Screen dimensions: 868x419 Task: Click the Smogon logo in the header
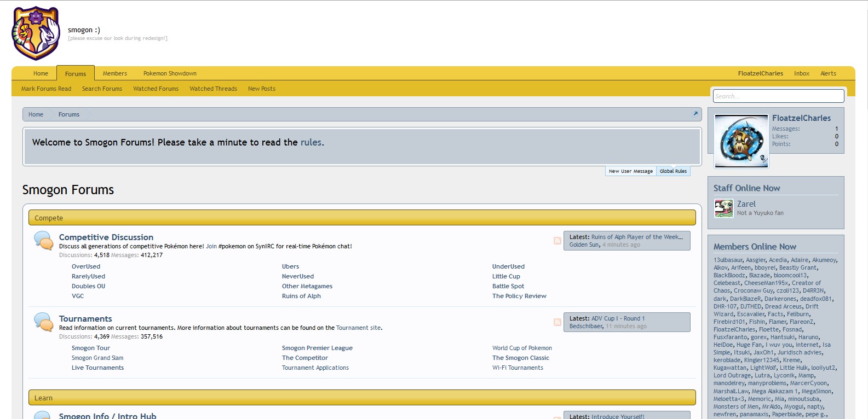(x=36, y=33)
